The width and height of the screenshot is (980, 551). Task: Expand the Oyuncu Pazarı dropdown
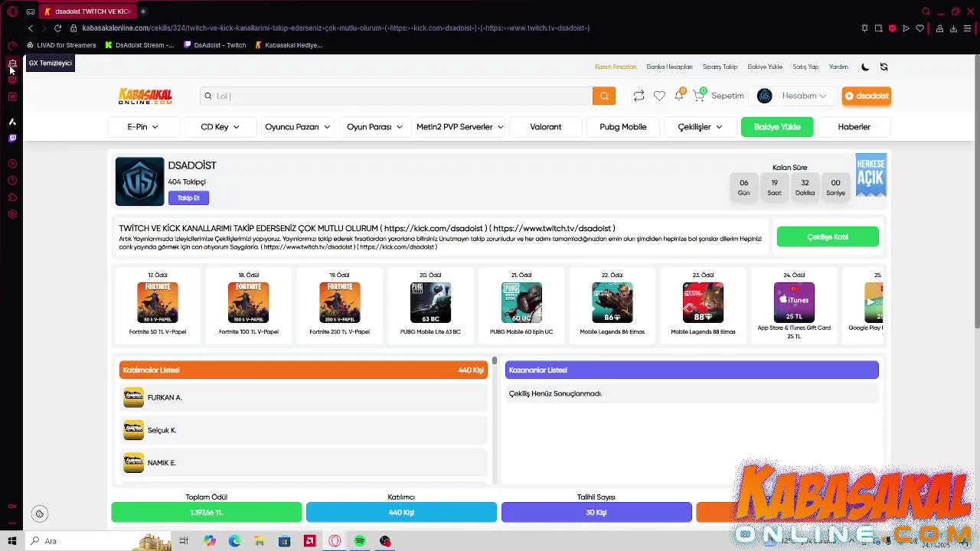(x=297, y=127)
